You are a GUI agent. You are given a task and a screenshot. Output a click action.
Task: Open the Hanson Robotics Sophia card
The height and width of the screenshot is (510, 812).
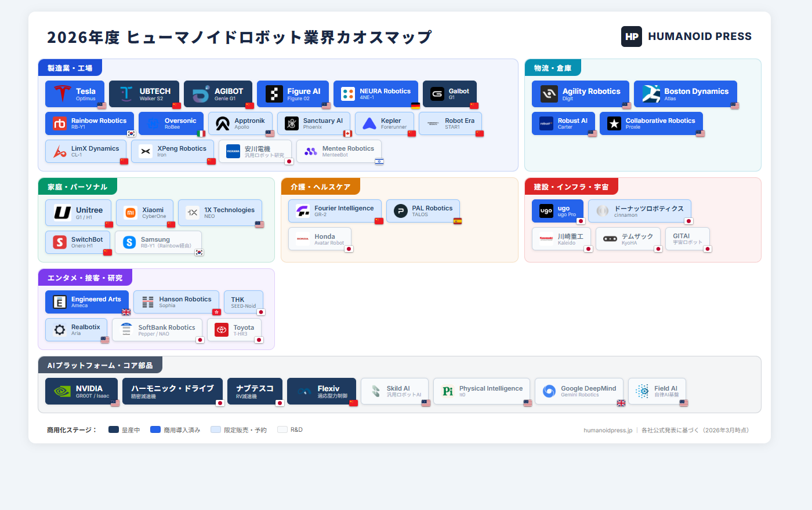tap(176, 302)
